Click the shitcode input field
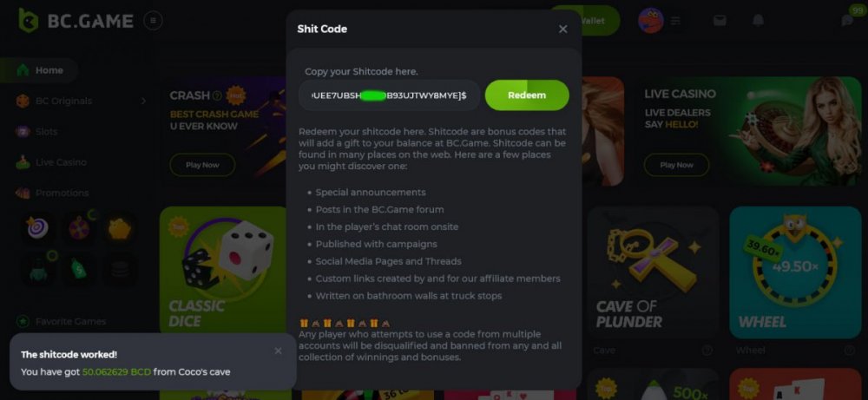868x400 pixels. [389, 95]
